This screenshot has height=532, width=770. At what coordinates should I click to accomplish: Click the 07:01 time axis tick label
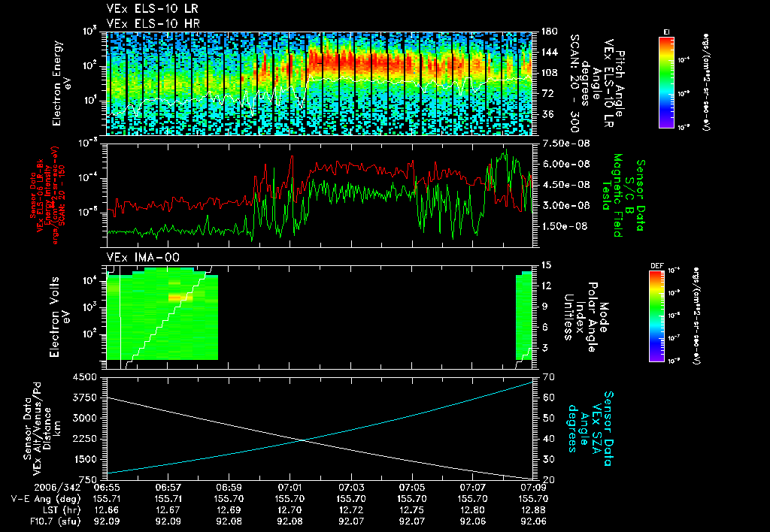pyautogui.click(x=290, y=488)
